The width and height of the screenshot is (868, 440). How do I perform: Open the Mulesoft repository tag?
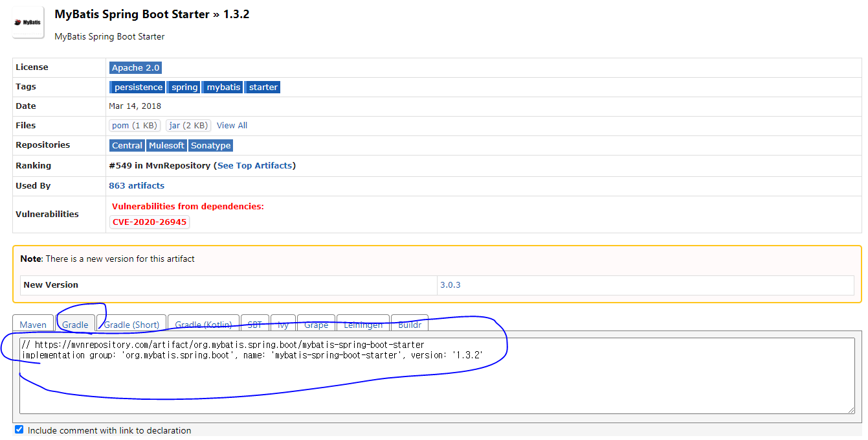tap(166, 146)
